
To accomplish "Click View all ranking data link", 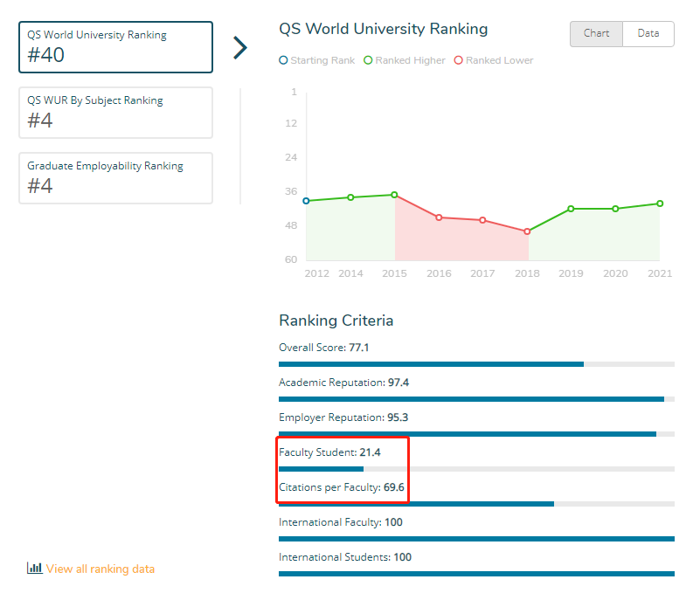I will tap(100, 569).
